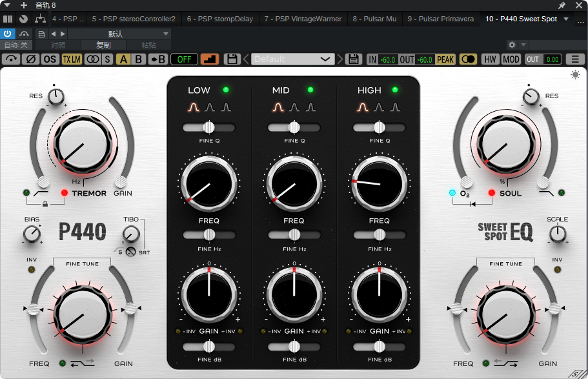
Task: Expand the arrow next to the gear icon
Action: click(x=523, y=45)
